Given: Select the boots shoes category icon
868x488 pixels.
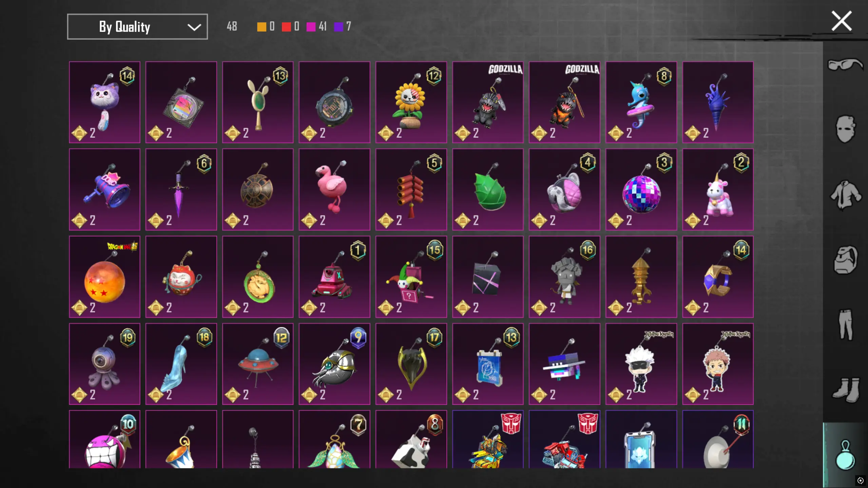Looking at the screenshot, I should (845, 390).
